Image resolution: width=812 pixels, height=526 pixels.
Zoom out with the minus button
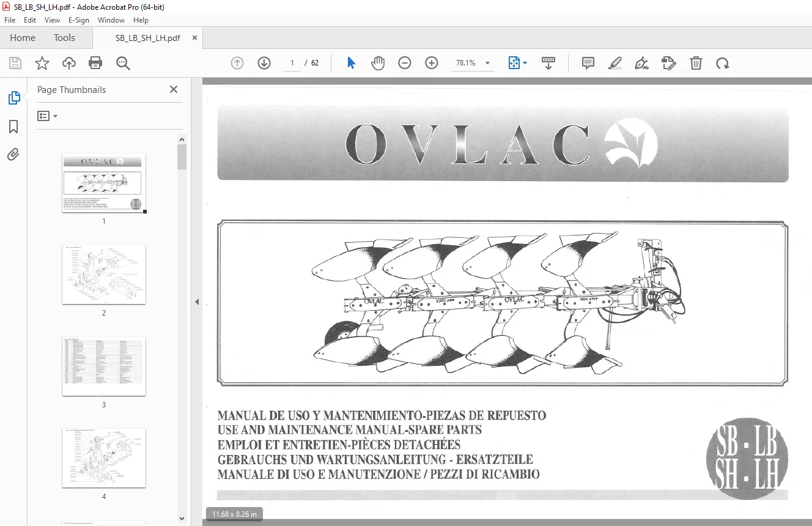405,63
